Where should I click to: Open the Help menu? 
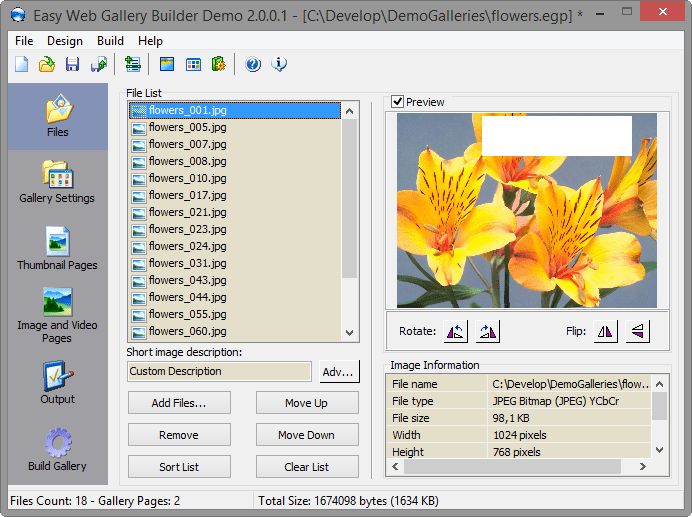tap(150, 41)
